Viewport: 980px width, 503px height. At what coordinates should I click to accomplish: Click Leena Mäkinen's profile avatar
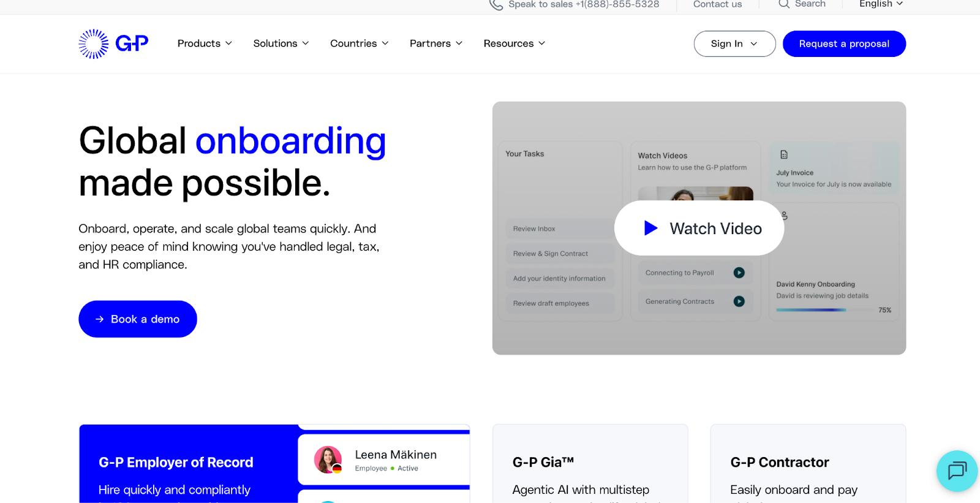pyautogui.click(x=328, y=460)
